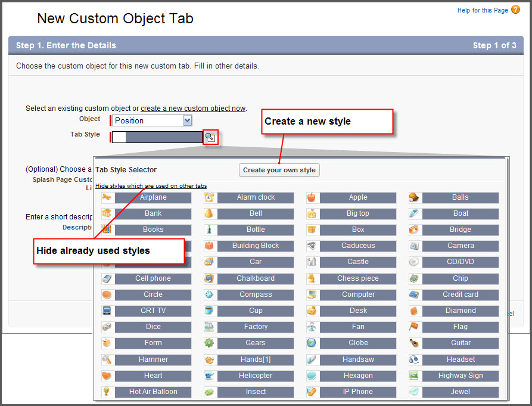Pick the CRT TV style label
The image size is (532, 406).
[153, 311]
